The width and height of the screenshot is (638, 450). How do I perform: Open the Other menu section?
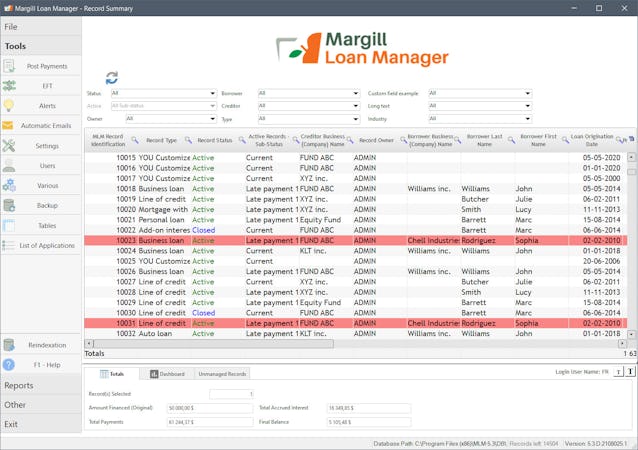[41, 405]
